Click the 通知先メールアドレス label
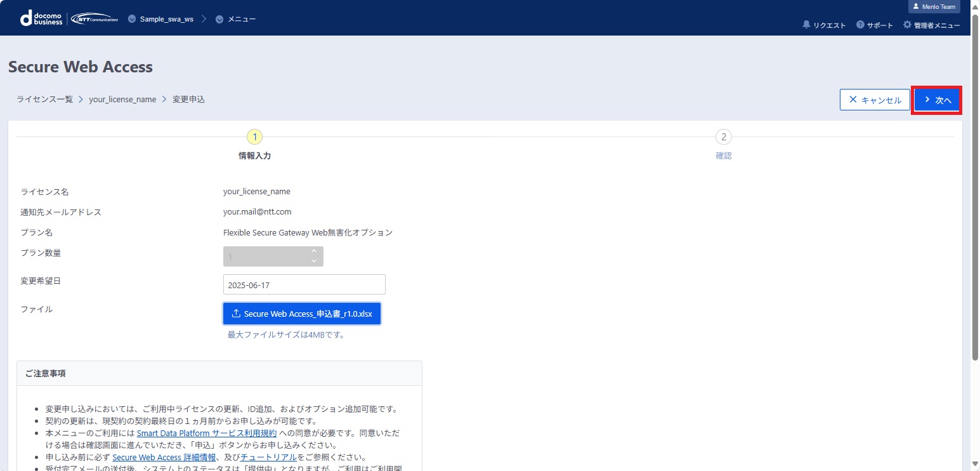 tap(61, 212)
